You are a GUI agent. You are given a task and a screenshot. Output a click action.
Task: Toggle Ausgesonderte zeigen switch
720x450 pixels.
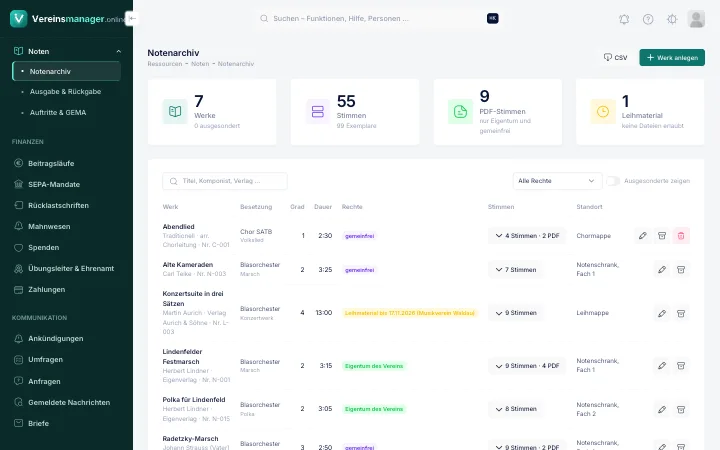click(613, 181)
